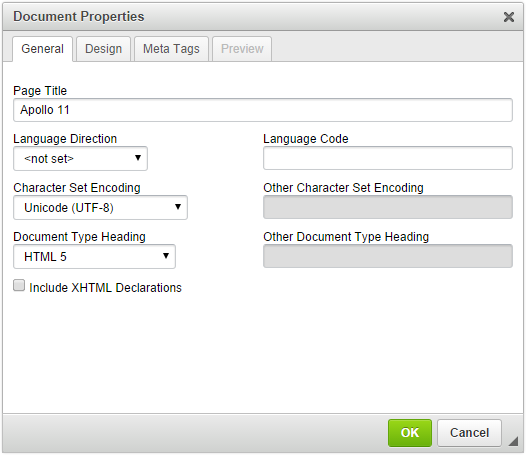Open the Character Set Encoding combo box
526x456 pixels.
100,207
